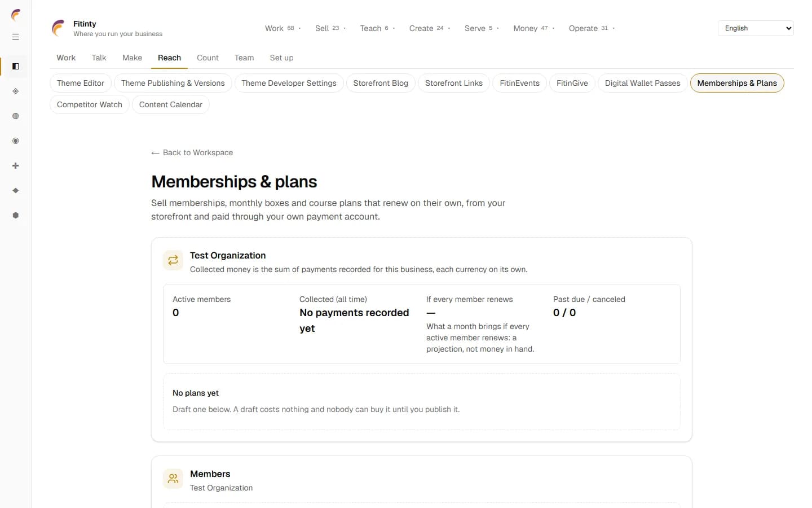Click the half-shaded circle sidebar icon
This screenshot has height=508, width=812.
point(16,116)
